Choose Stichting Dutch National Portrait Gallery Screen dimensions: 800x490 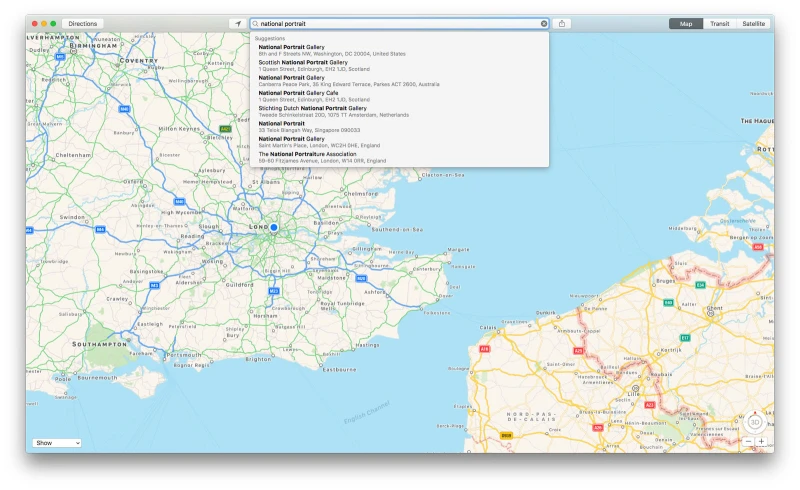click(330, 111)
